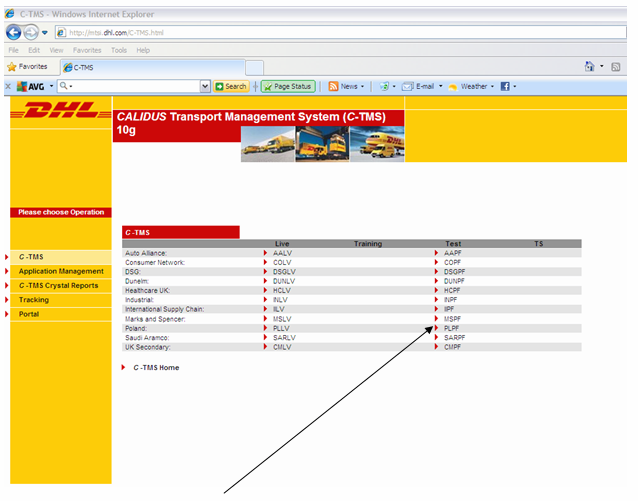Screen dimensions: 638x501
Task: Open the DSGLV live link
Action: pyautogui.click(x=284, y=272)
